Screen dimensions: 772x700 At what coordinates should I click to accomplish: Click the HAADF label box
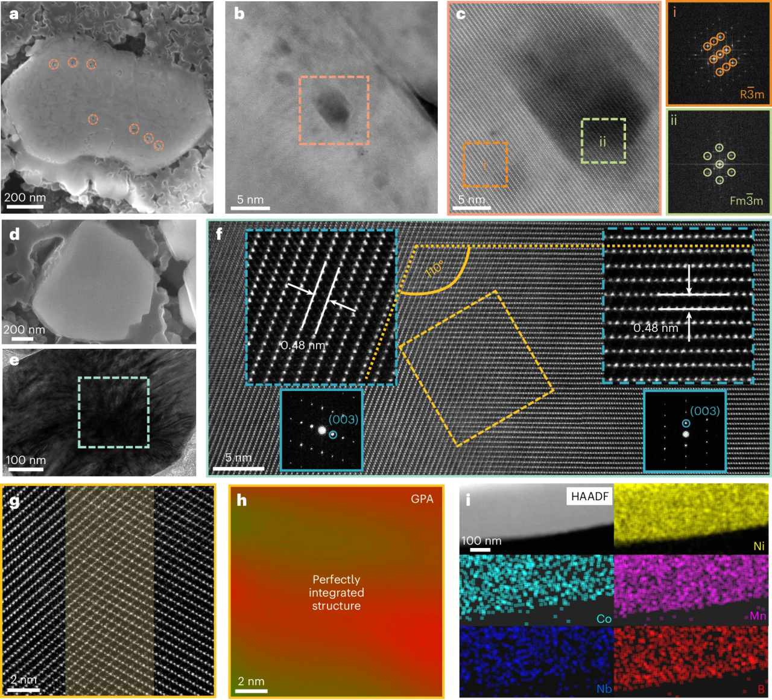tap(590, 497)
